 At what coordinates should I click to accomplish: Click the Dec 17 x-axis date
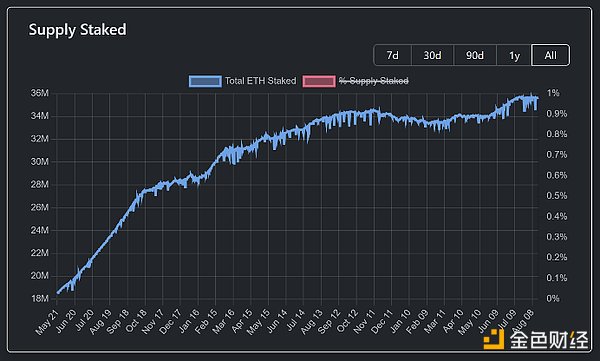pos(170,322)
